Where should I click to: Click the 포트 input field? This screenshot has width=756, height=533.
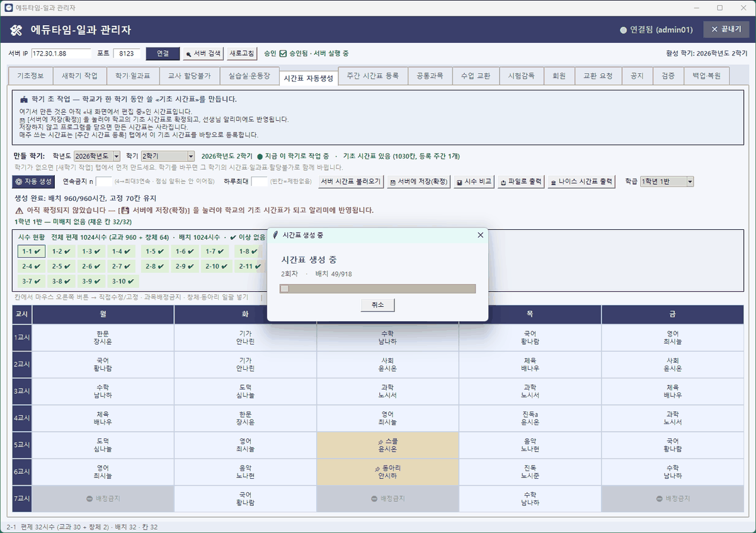tap(127, 54)
